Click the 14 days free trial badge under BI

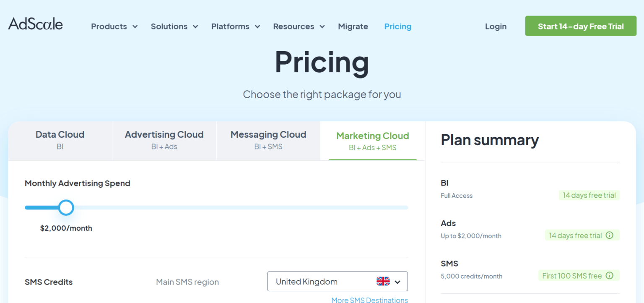(x=589, y=195)
